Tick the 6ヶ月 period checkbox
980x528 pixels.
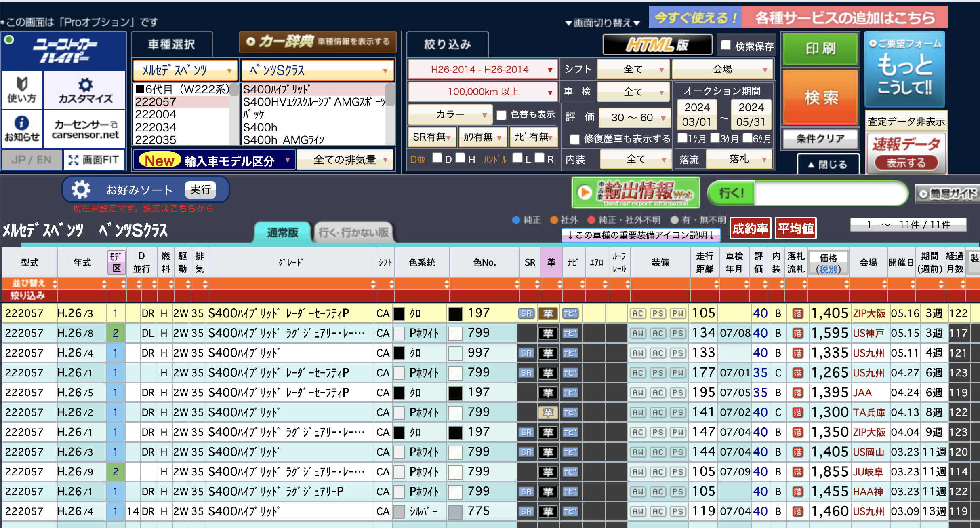[747, 138]
